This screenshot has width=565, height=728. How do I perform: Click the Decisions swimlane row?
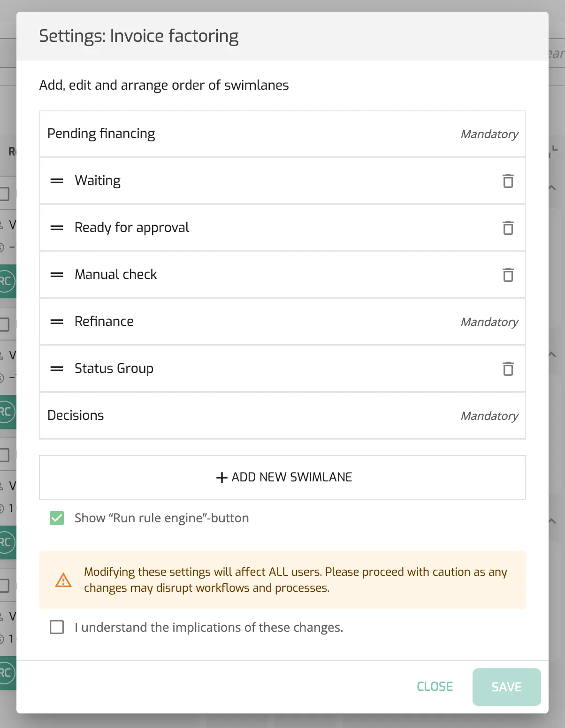tap(282, 416)
